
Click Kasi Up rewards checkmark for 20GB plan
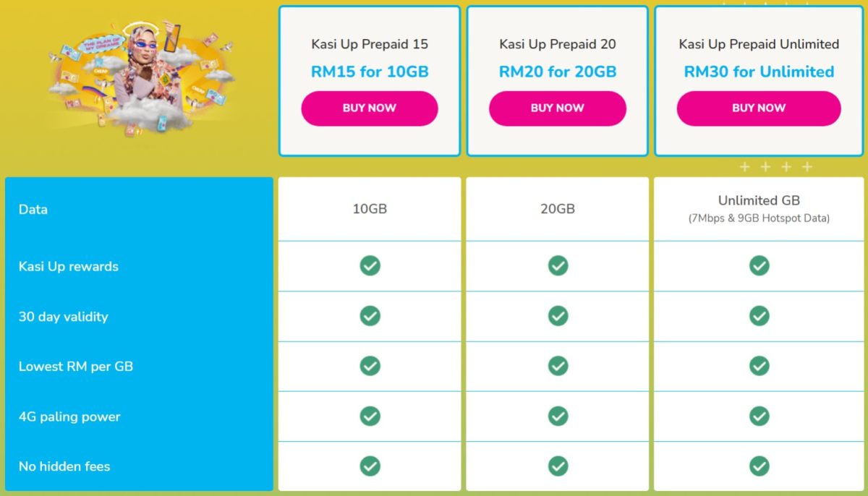[x=558, y=266]
